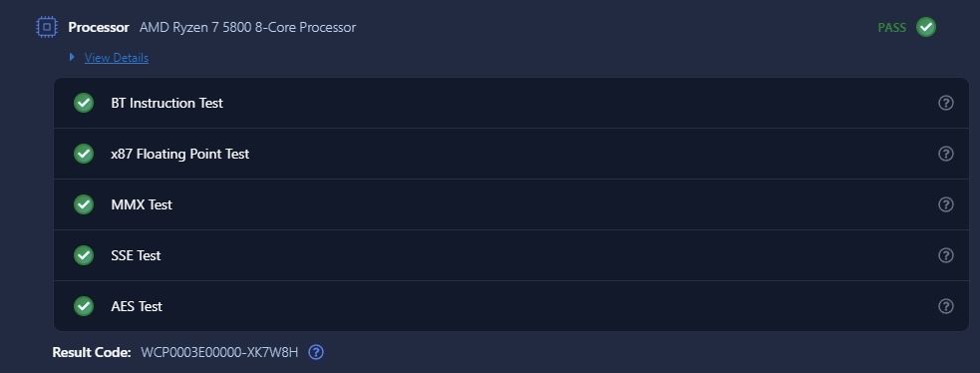Screen dimensions: 980x373
Task: Open help for x87 Floating Point Test
Action: click(946, 154)
